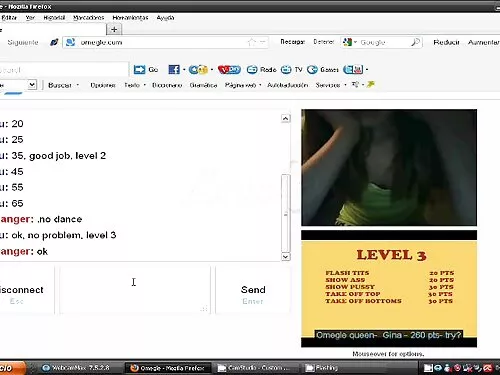
Task: Click the Send button
Action: (253, 290)
